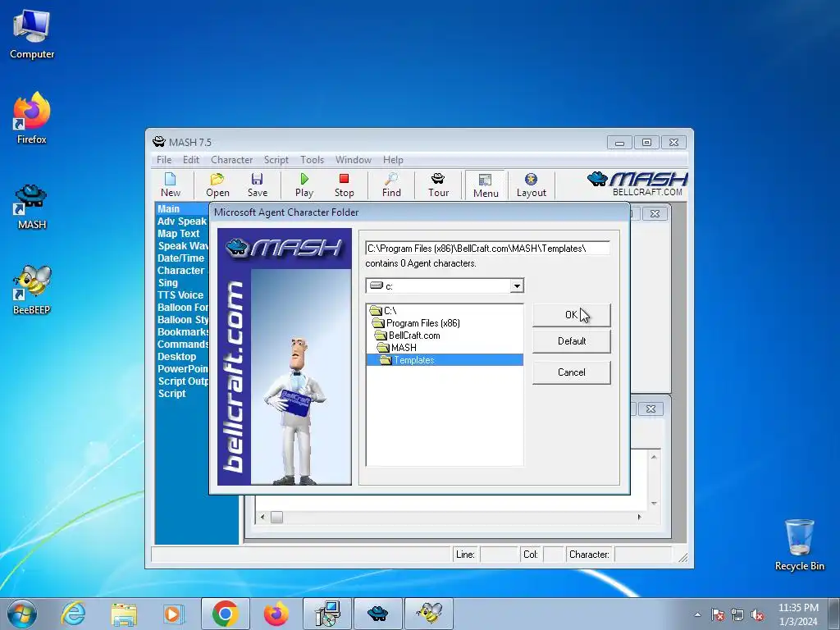This screenshot has width=840, height=630.
Task: Click the Save floppy disk icon
Action: 257,185
